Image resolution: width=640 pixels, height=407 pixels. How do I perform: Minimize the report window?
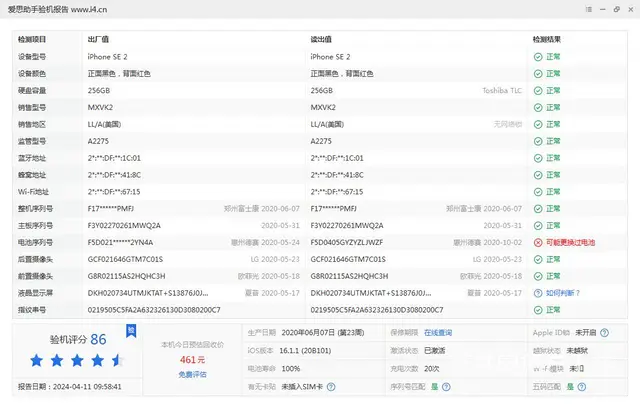[602, 9]
